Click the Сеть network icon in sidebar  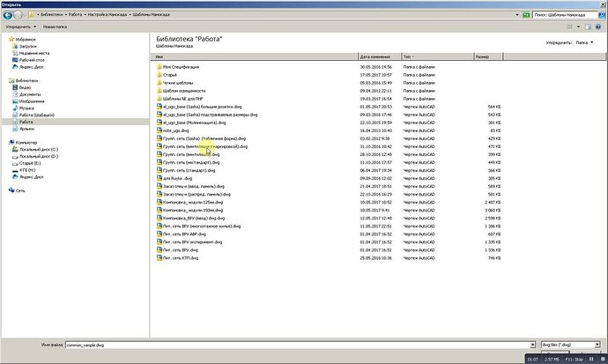click(19, 190)
